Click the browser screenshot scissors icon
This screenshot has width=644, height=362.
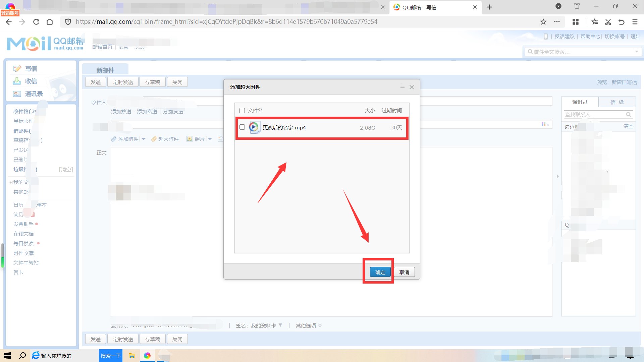(x=608, y=22)
